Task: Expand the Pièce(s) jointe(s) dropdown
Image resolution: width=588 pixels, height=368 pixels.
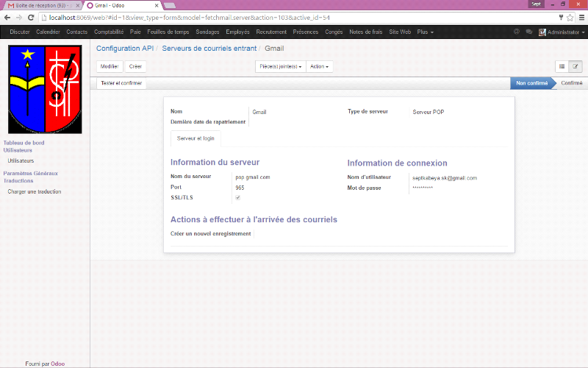Action: 280,66
